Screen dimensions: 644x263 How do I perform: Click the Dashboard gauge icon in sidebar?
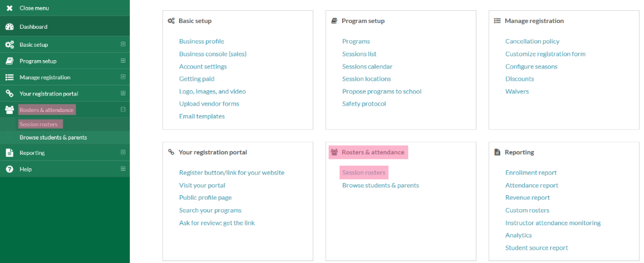tap(9, 27)
